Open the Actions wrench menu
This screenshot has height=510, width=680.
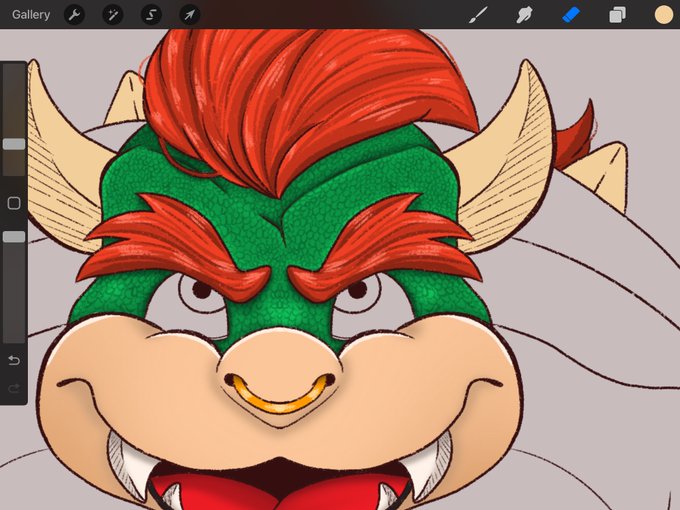75,15
